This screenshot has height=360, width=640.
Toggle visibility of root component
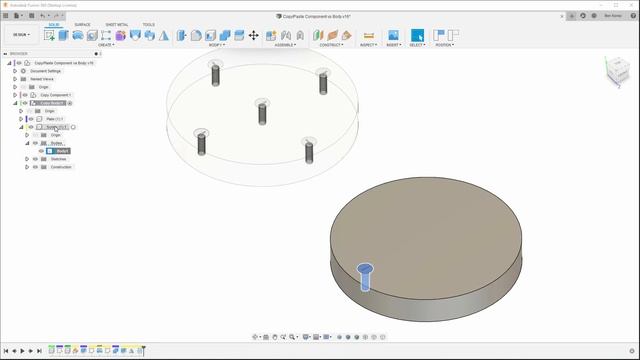pos(19,63)
